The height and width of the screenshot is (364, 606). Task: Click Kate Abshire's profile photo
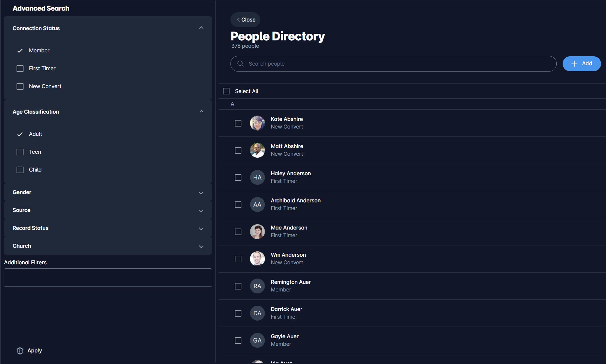click(257, 123)
